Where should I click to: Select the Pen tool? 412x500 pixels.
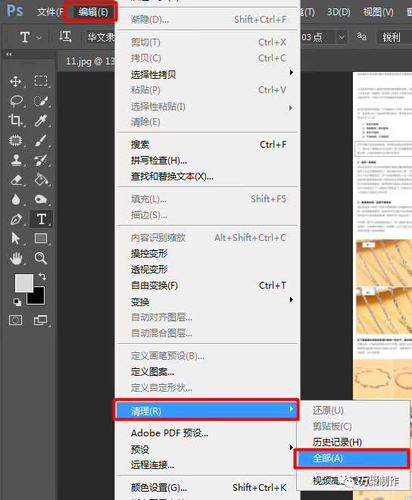(x=16, y=219)
